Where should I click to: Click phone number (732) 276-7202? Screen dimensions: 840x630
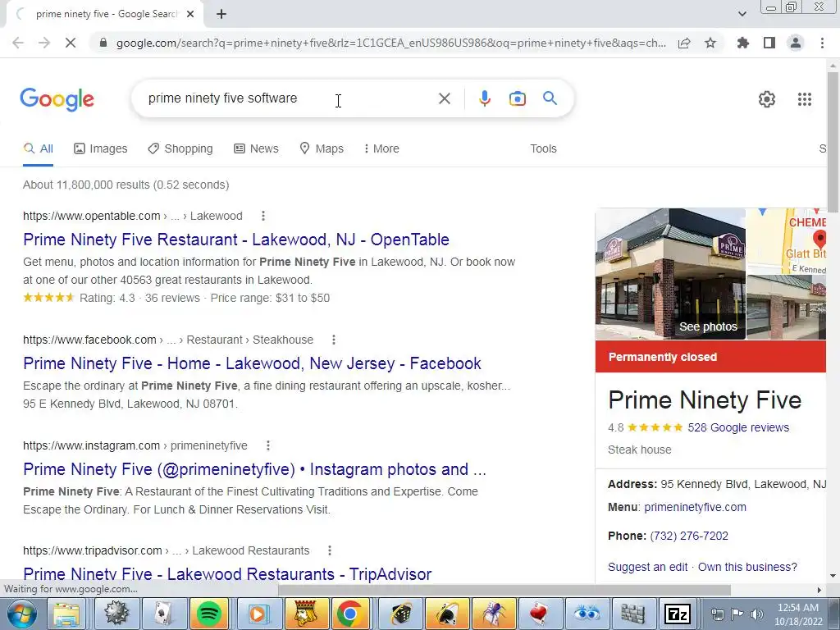(689, 536)
